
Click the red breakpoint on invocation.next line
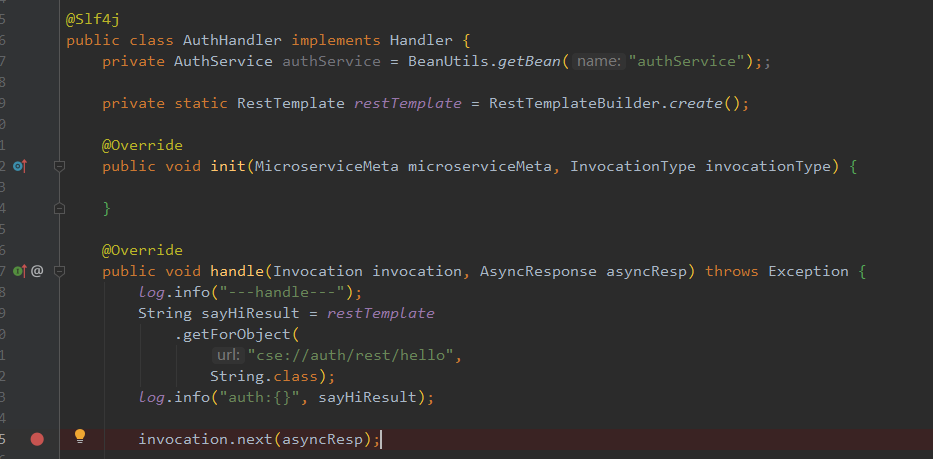[37, 439]
